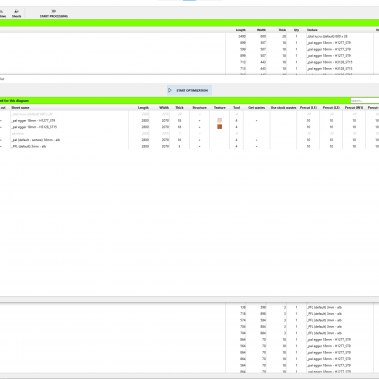Select the first row of the top parts list
This screenshot has width=379, height=379.
pyautogui.click(x=189, y=36)
